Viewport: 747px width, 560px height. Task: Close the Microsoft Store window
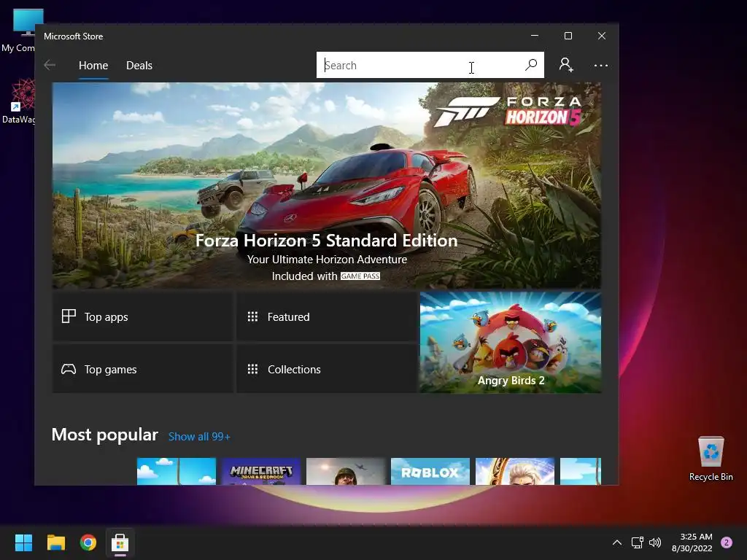(x=602, y=36)
